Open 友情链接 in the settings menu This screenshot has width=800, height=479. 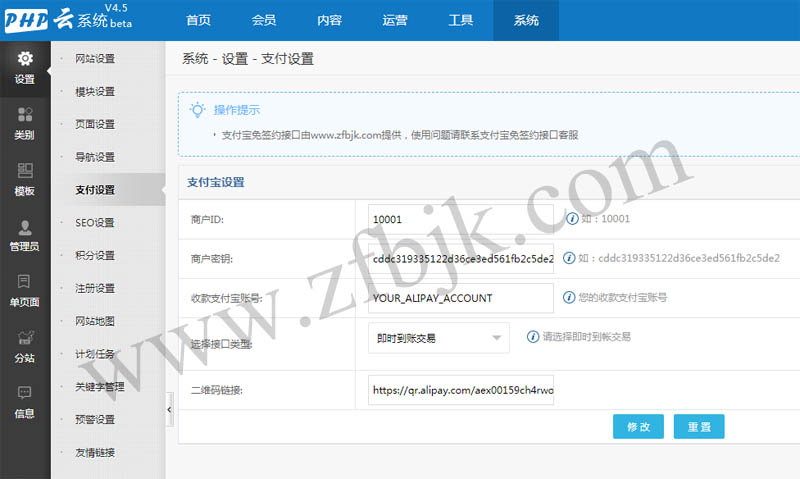(x=95, y=452)
